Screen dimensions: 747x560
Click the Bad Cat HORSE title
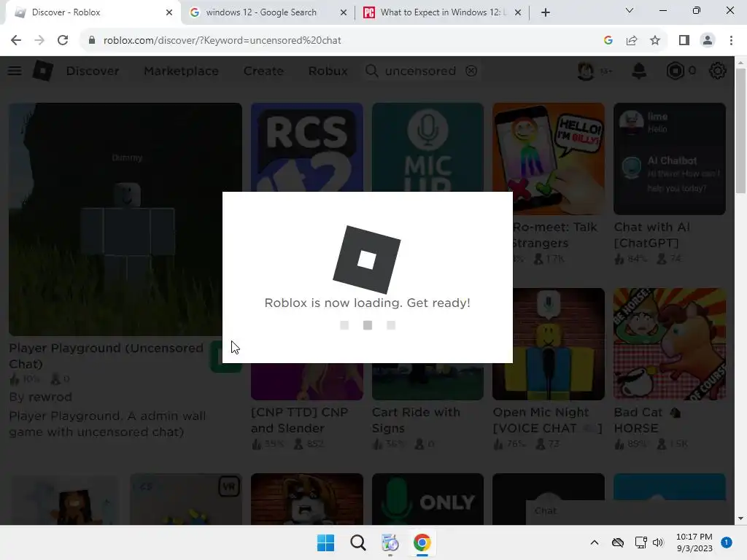[x=647, y=420]
